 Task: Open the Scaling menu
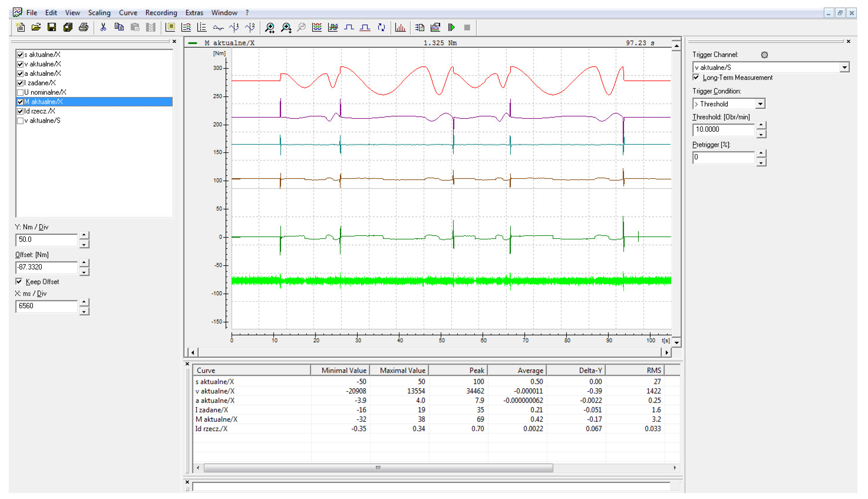tap(99, 13)
